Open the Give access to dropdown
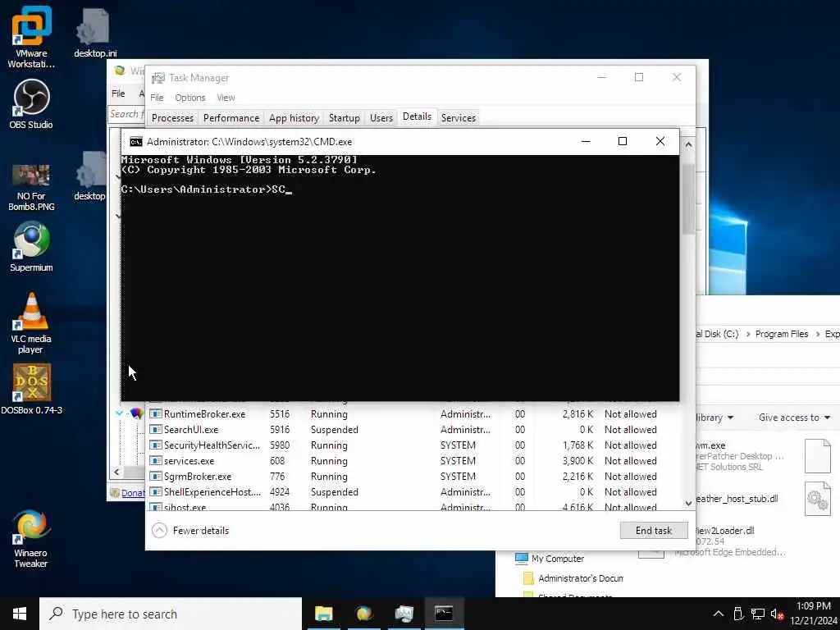This screenshot has width=840, height=630. 794,418
